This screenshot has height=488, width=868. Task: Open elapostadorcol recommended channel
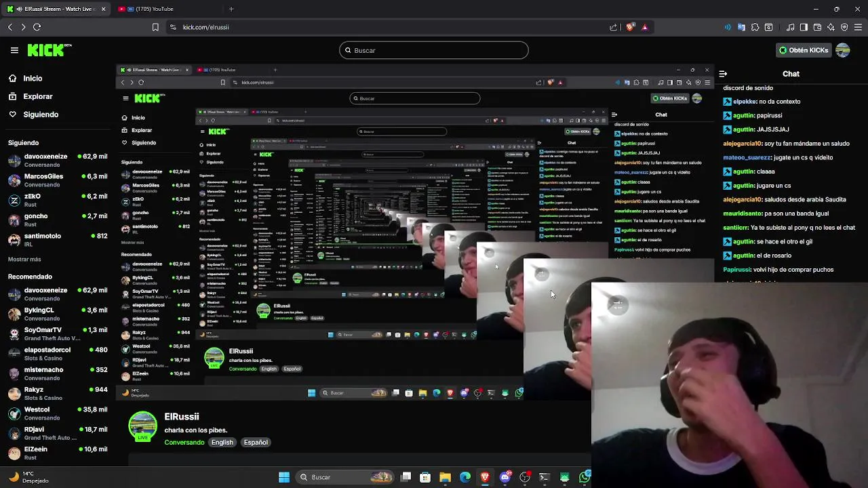58,353
